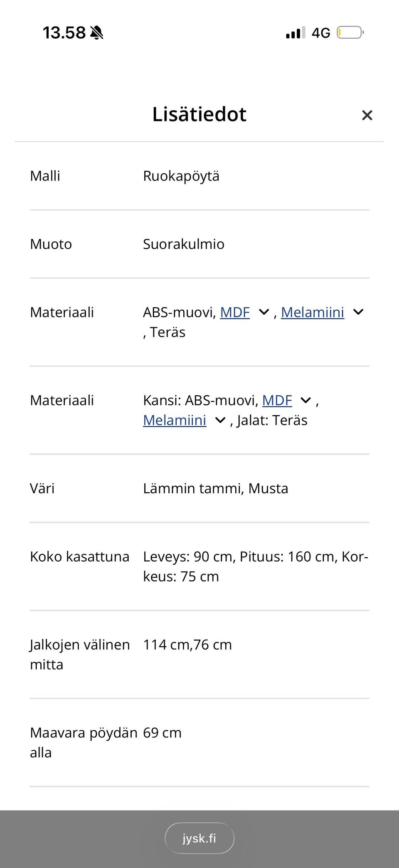Expand the chevron right before ', Melamiini'
The height and width of the screenshot is (868, 399).
click(264, 312)
